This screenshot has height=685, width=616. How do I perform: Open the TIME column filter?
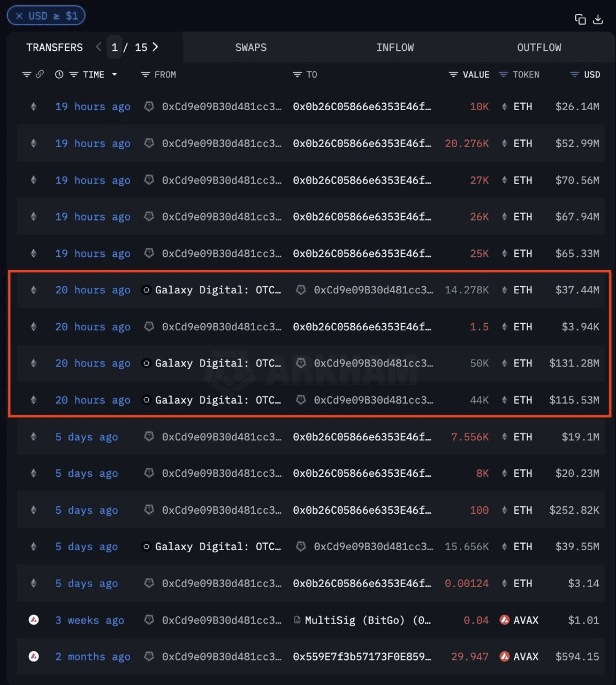point(74,74)
